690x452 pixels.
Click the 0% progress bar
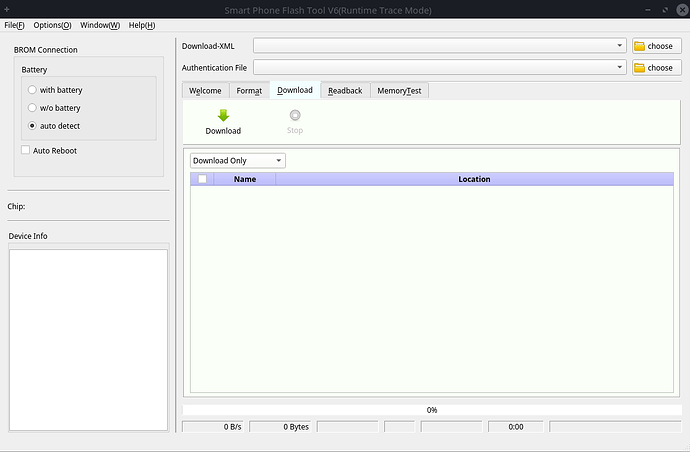[432, 410]
